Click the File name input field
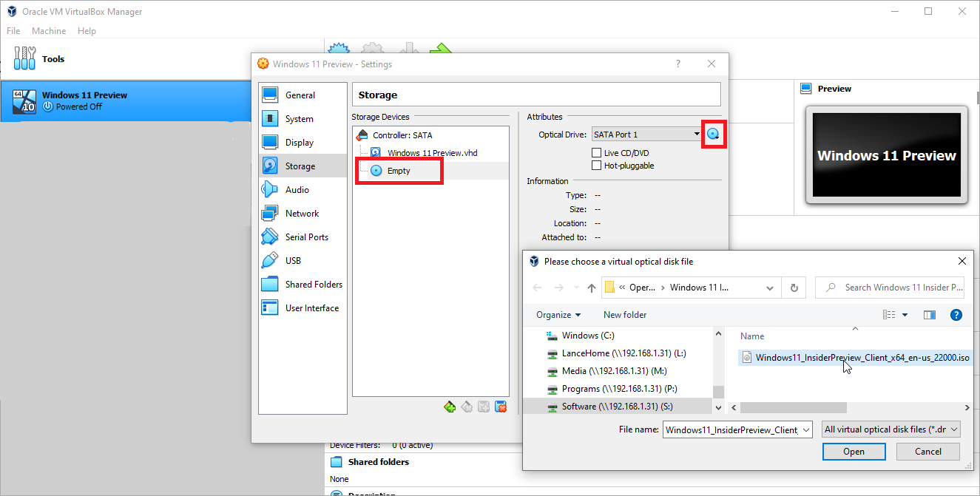The width and height of the screenshot is (980, 496). click(731, 429)
